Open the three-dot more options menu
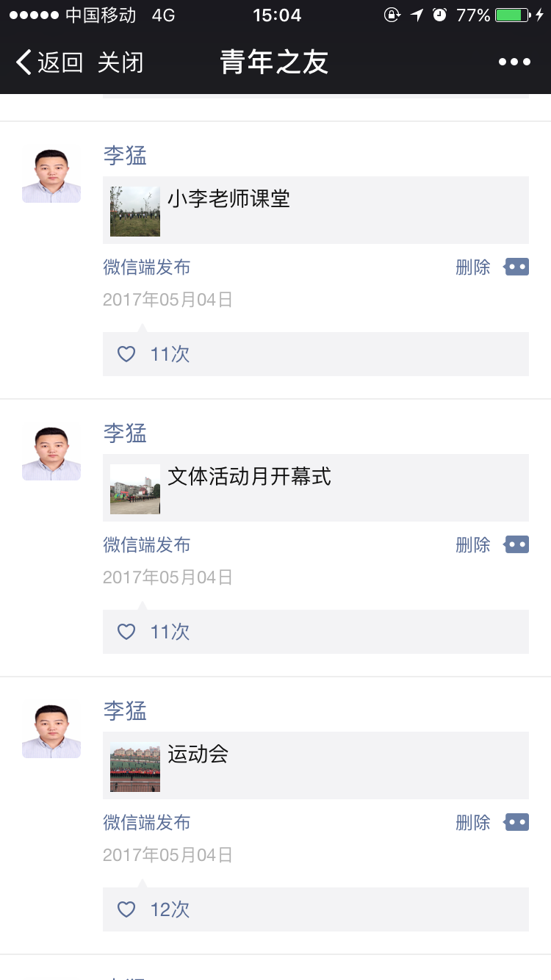This screenshot has height=980, width=551. 514,62
